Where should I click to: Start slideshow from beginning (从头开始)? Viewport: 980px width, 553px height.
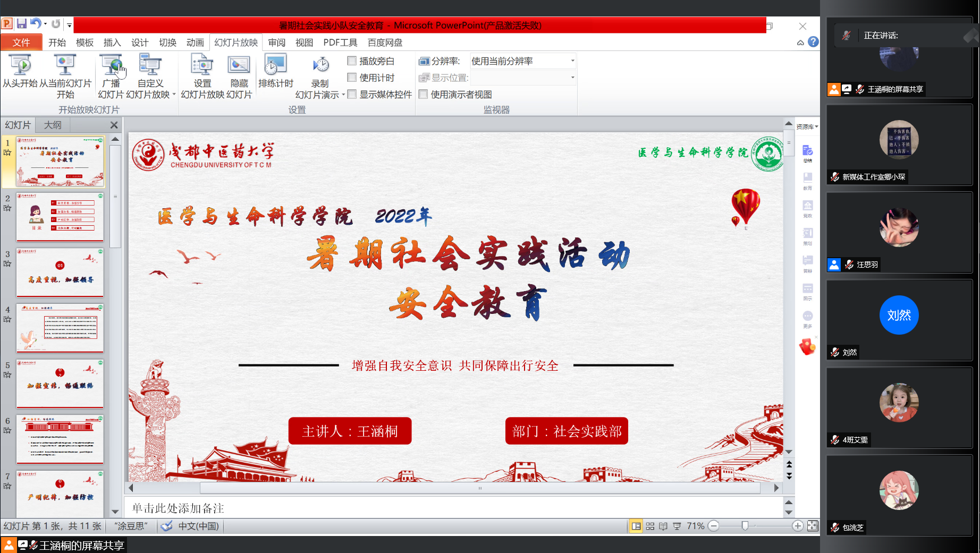point(20,71)
